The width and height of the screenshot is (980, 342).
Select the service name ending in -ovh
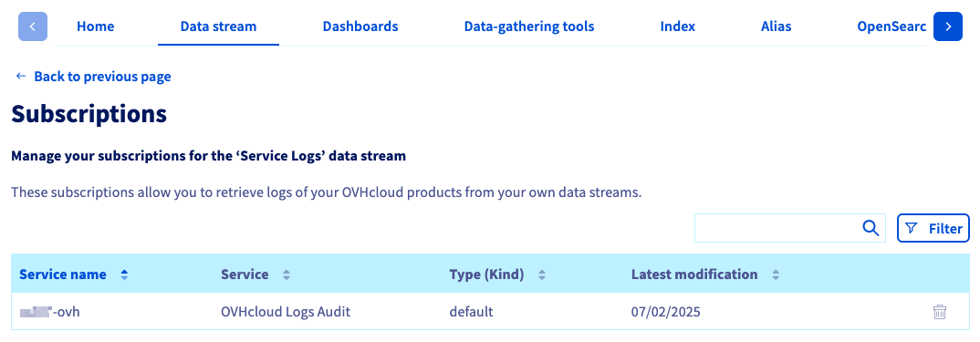coord(50,311)
